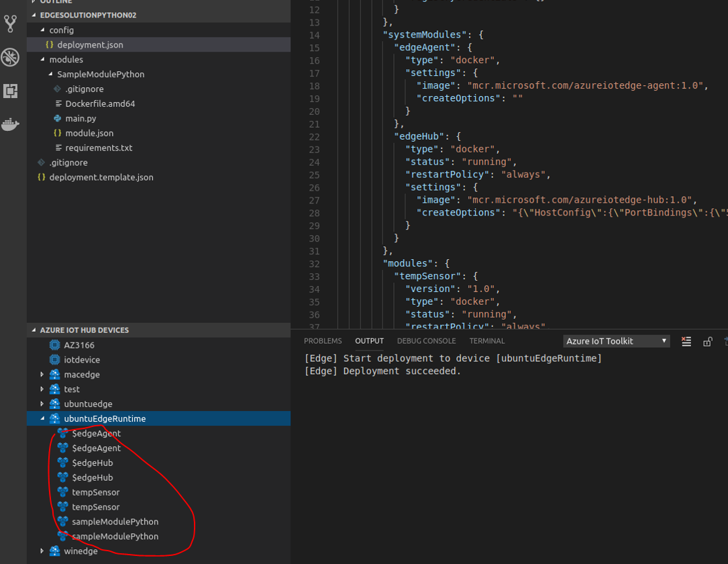Viewport: 728px width, 564px height.
Task: Open the Extensions view icon
Action: click(10, 91)
